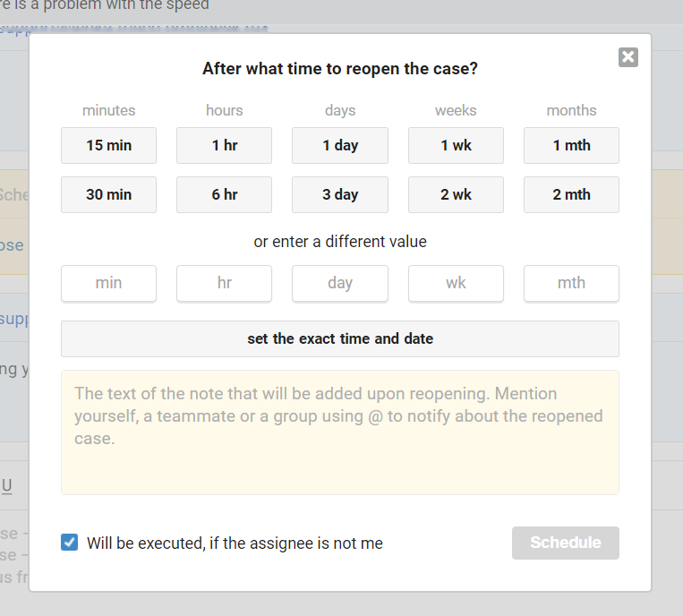This screenshot has height=616, width=683.
Task: Click the reopening note text area
Action: pyautogui.click(x=340, y=432)
